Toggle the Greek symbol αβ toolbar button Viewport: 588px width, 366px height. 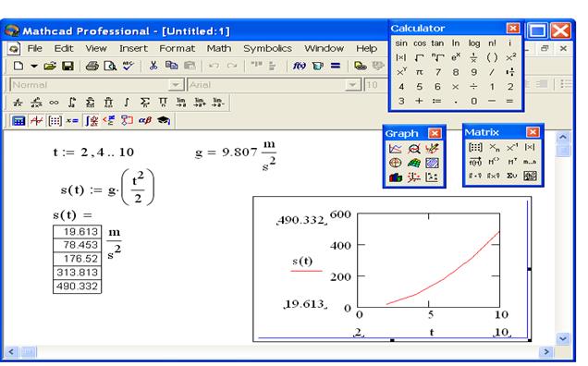pyautogui.click(x=145, y=121)
